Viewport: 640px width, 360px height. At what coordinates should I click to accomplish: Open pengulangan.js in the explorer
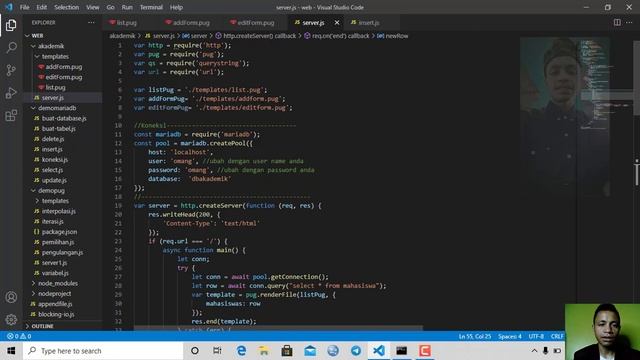coord(62,252)
